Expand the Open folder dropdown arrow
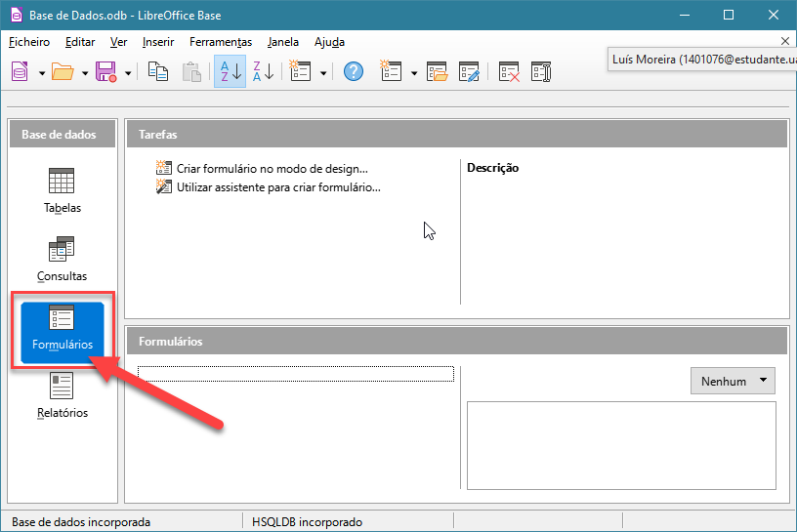The height and width of the screenshot is (532, 797). [x=85, y=72]
